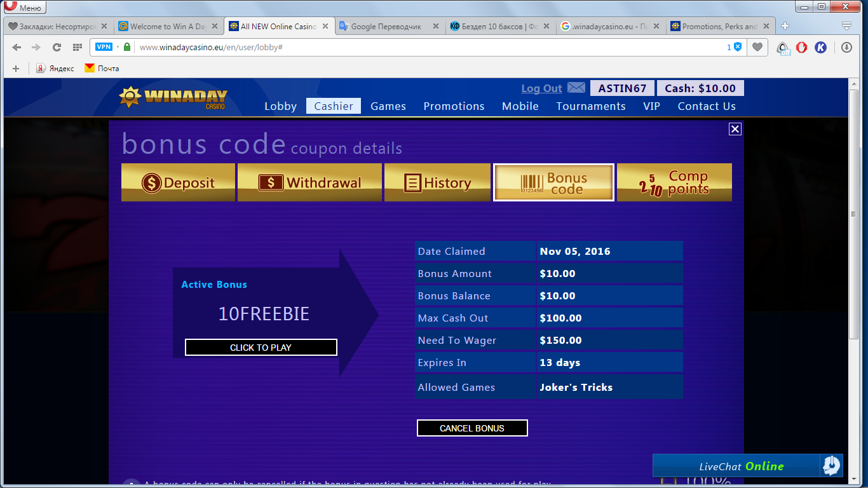Open Почта bookmark
The height and width of the screenshot is (488, 868).
click(102, 69)
